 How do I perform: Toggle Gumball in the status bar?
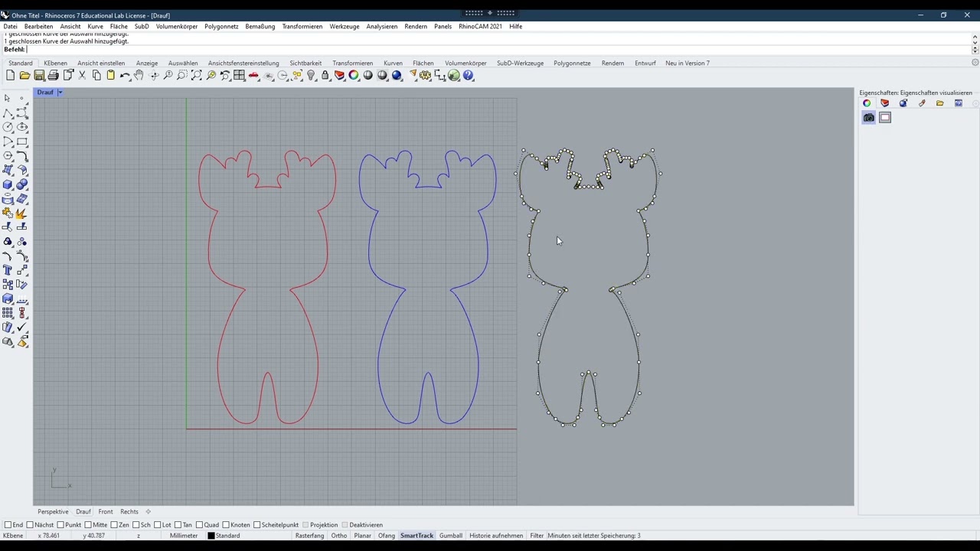pos(451,536)
